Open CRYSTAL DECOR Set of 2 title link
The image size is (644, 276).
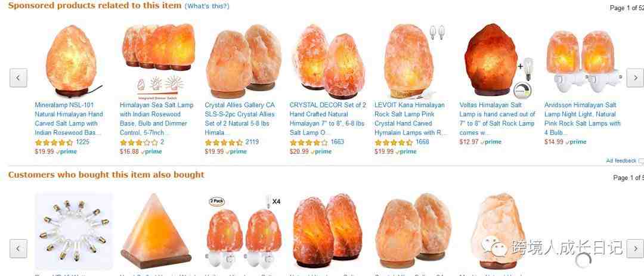point(328,119)
